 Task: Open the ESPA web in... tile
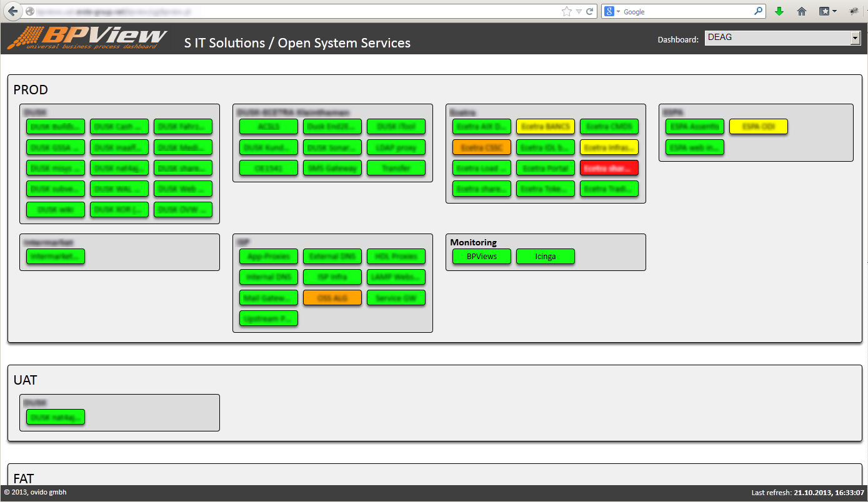pos(695,147)
